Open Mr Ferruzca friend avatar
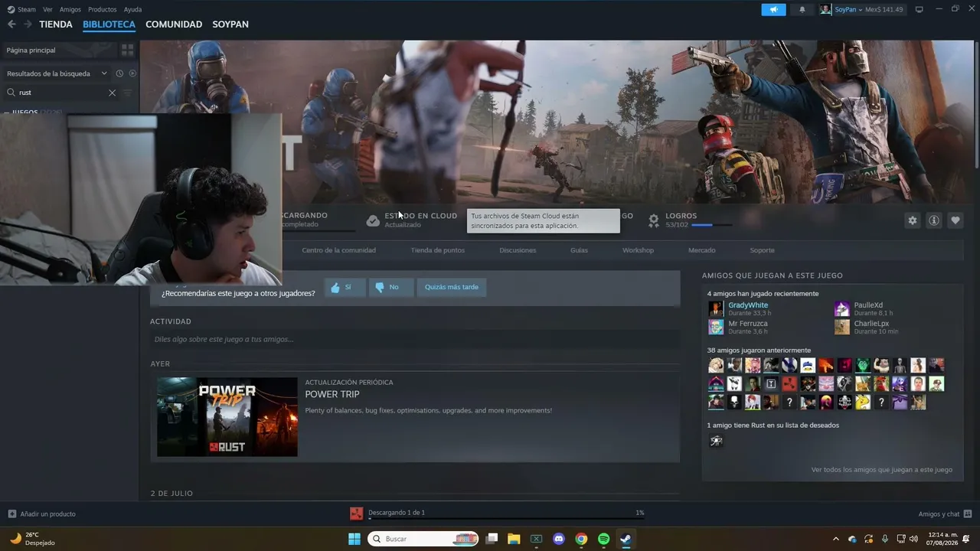Image resolution: width=980 pixels, height=551 pixels. click(x=716, y=327)
